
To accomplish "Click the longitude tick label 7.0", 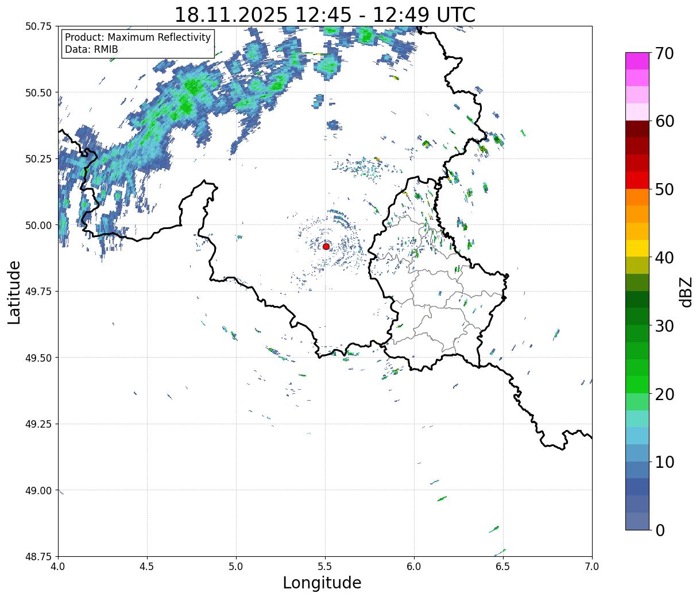I will [x=592, y=567].
